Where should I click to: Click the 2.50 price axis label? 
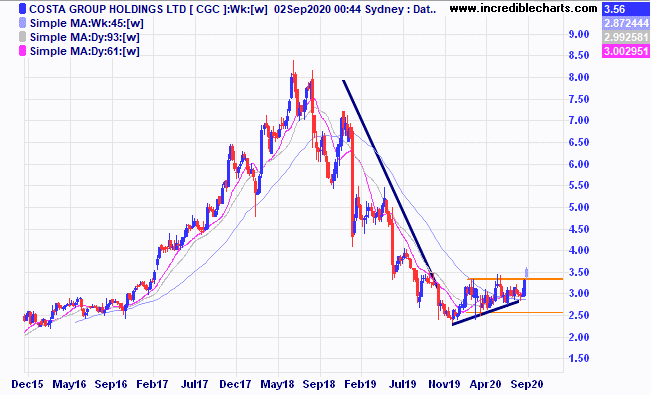(579, 315)
